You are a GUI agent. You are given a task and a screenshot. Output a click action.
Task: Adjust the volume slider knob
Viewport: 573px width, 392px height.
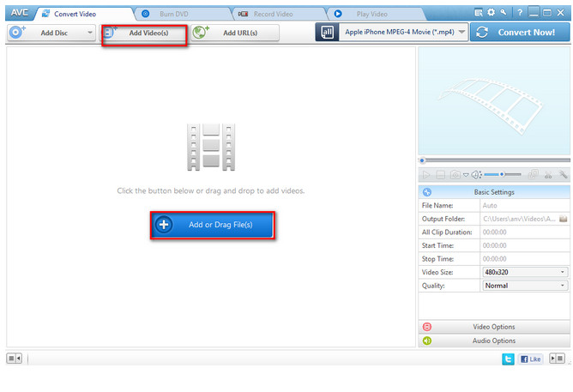tap(502, 175)
